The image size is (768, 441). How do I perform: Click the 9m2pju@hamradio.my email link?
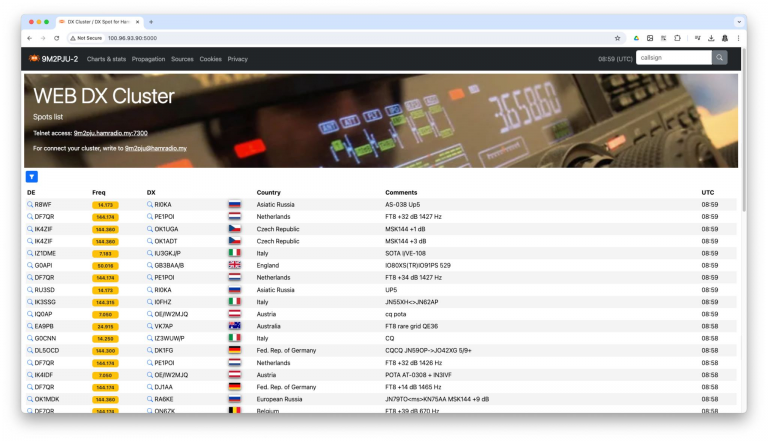tap(155, 148)
